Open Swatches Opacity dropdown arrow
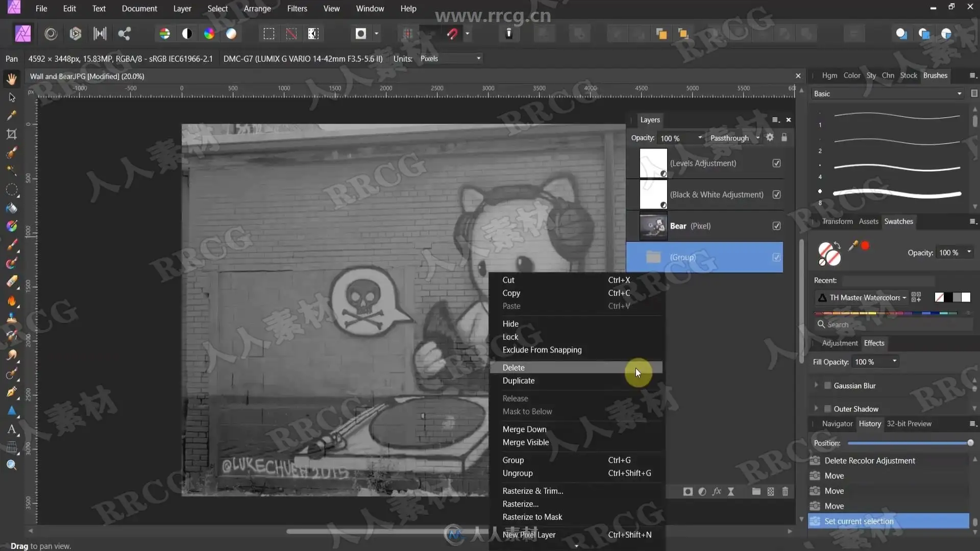 969,252
